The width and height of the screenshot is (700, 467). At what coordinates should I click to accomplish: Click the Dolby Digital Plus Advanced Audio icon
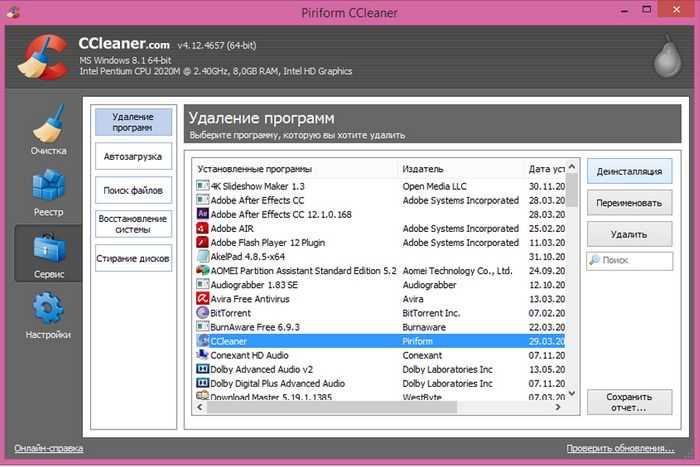[203, 383]
